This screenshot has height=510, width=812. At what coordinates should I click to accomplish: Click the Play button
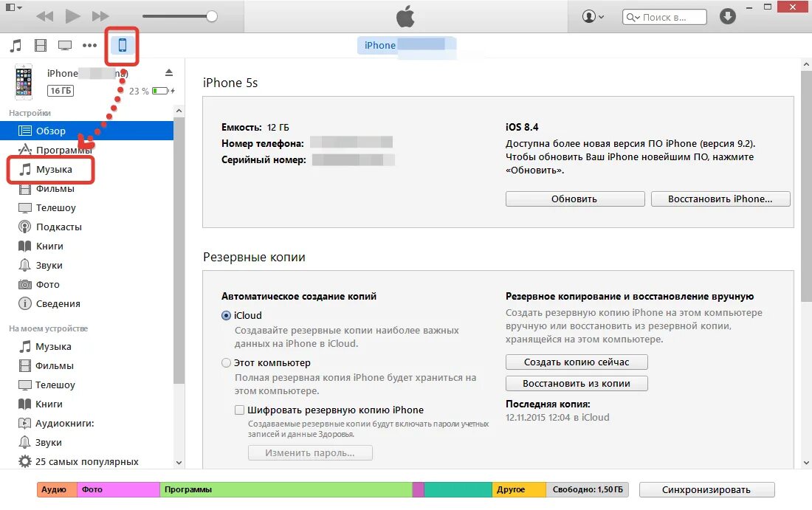[72, 16]
